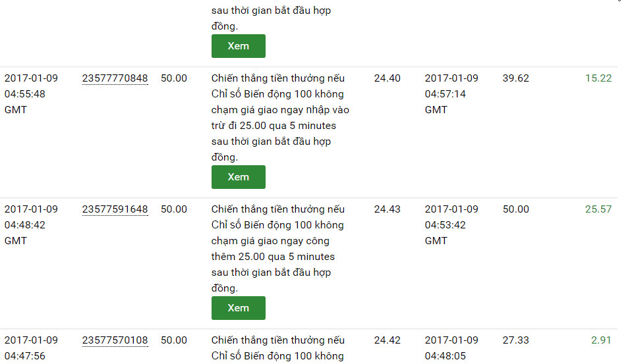Open reference ID link 23577770848
This screenshot has width=634, height=364.
point(115,78)
